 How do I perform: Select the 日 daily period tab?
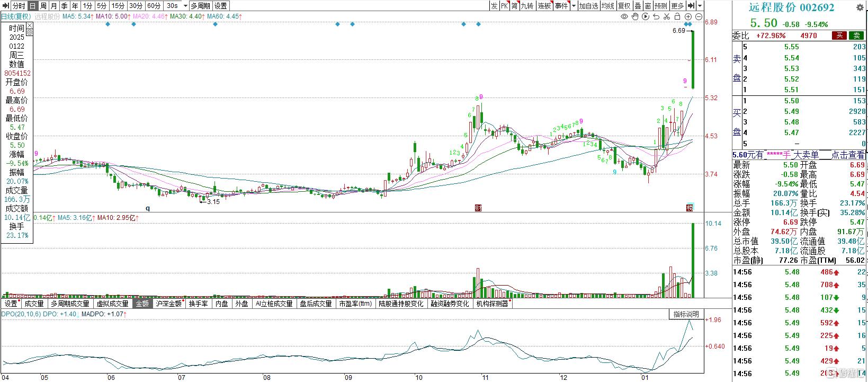click(32, 6)
